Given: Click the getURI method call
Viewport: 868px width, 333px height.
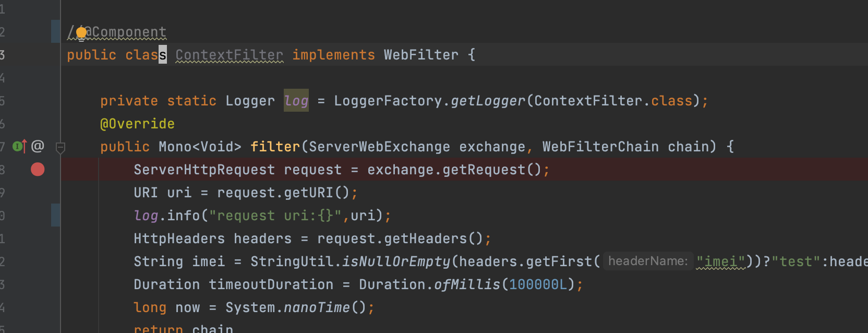Looking at the screenshot, I should coord(309,193).
